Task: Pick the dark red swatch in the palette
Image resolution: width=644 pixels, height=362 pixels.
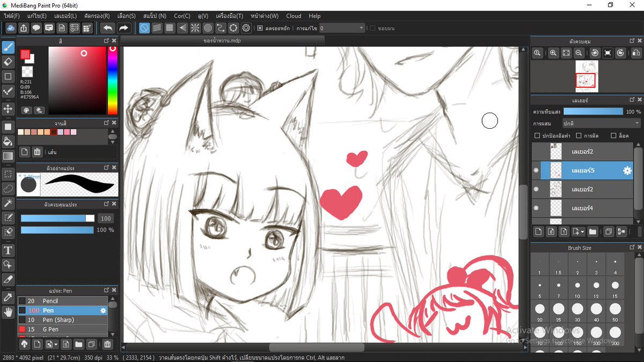Action: coord(54,132)
